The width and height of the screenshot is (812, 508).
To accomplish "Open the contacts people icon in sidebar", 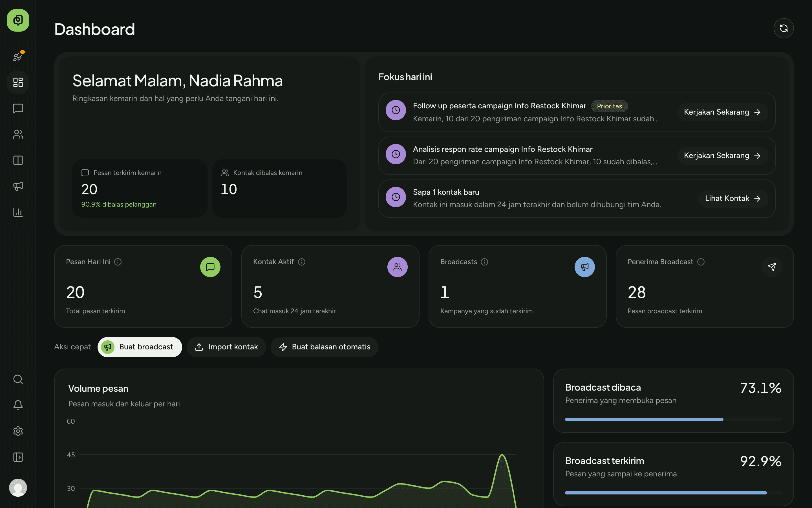I will coord(18,134).
